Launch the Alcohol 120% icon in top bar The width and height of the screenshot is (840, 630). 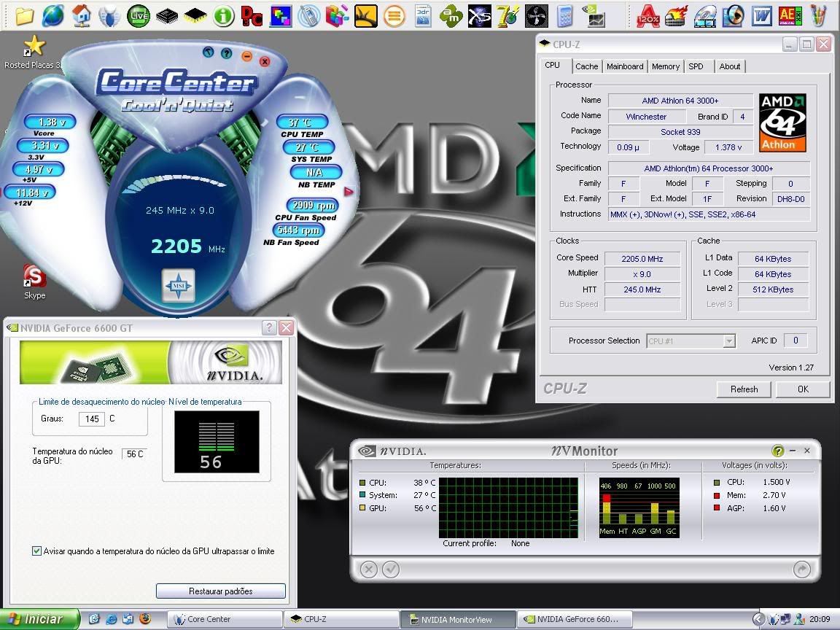[x=647, y=16]
